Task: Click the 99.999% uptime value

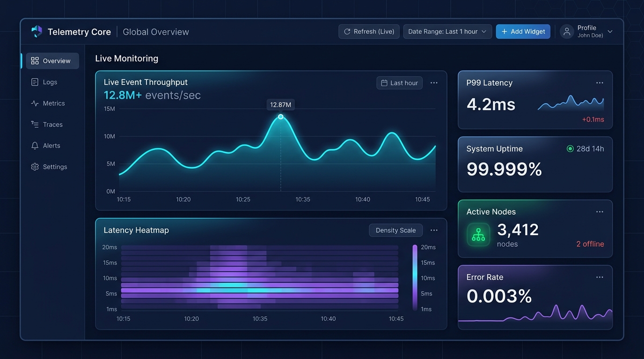Action: (504, 169)
